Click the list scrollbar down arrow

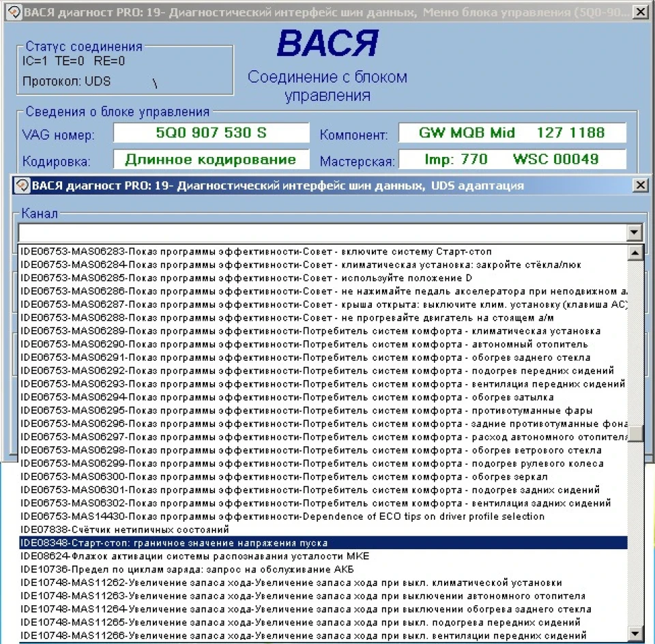pos(635,634)
